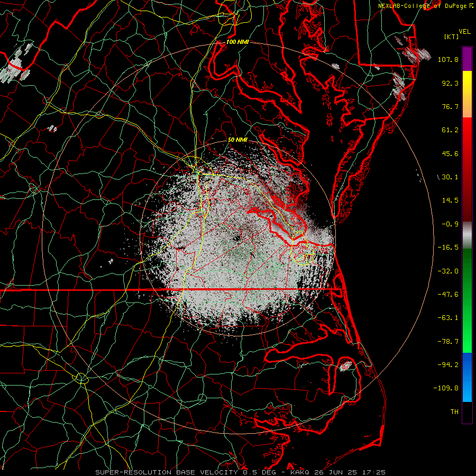Pick the green band on velocity color bar
This screenshot has height=476, width=476.
click(x=467, y=300)
